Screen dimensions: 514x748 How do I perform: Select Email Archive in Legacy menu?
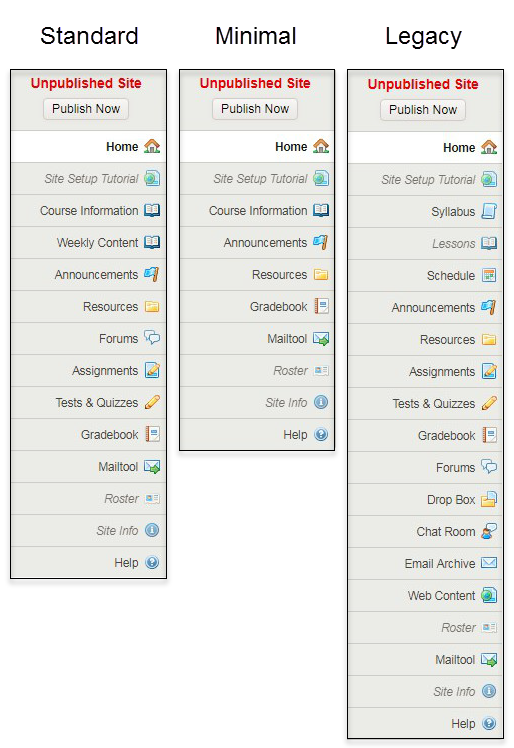(425, 563)
